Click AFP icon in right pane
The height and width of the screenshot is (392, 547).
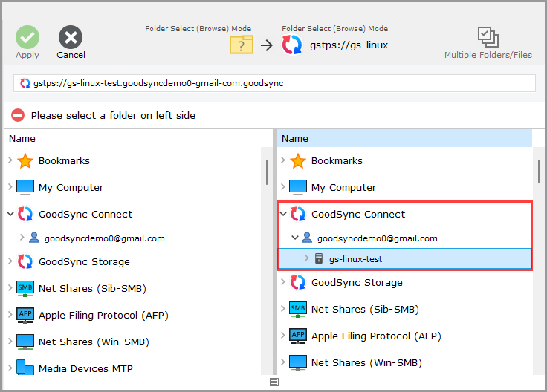(x=298, y=336)
